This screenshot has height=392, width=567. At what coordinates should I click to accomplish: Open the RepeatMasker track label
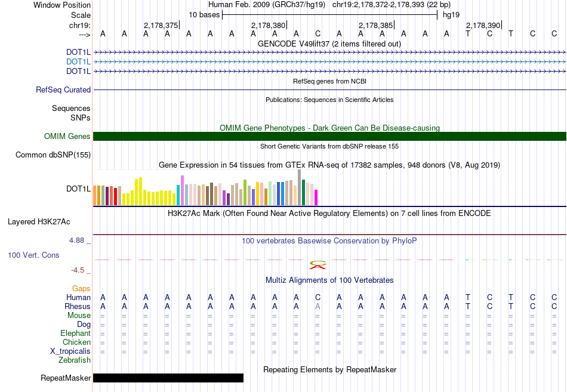[66, 378]
